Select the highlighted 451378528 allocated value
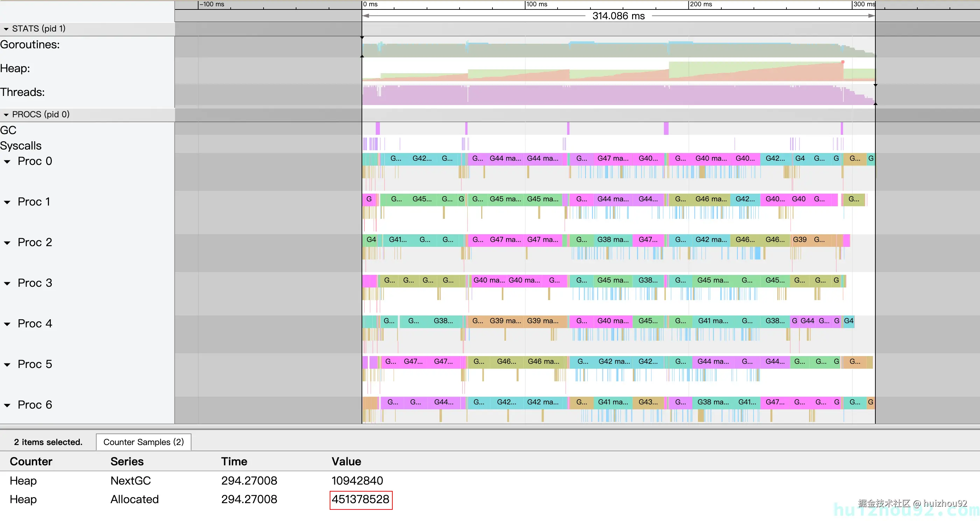Screen dimensions: 980x521 pos(360,499)
